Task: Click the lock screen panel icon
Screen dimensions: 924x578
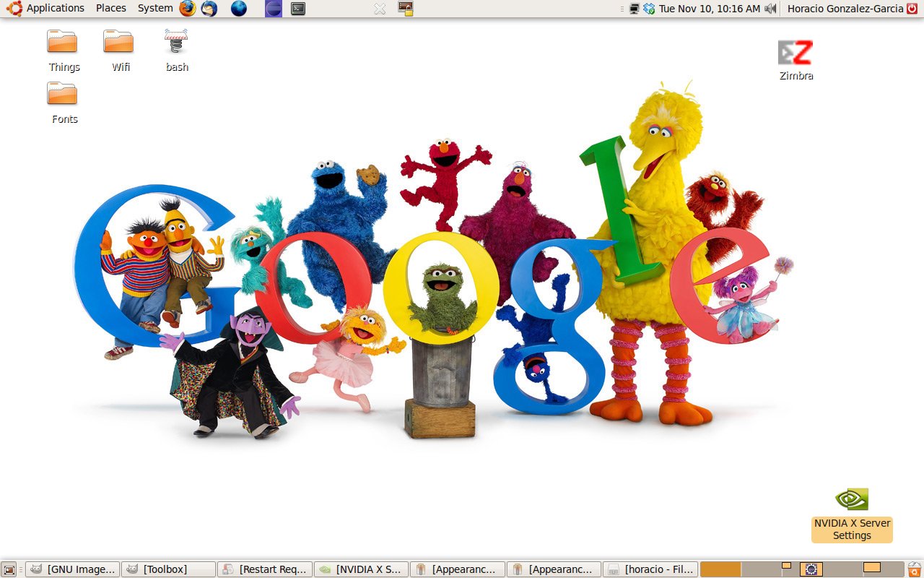Action: coord(406,9)
